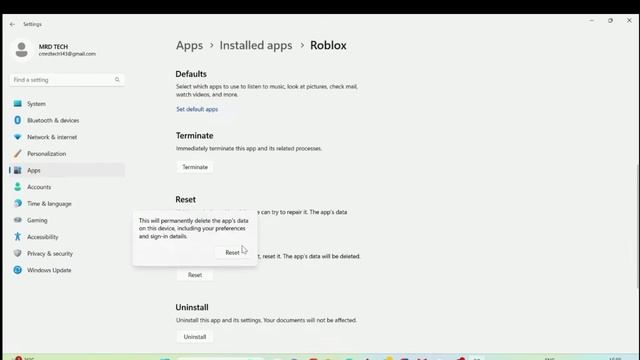
Task: Go to Bluetooth & devices label
Action: [53, 120]
